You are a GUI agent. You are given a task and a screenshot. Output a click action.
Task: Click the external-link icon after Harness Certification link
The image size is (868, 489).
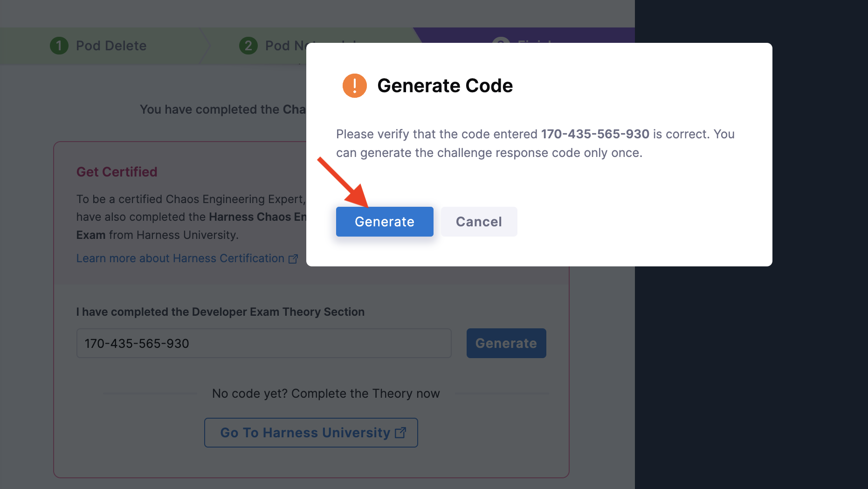pos(293,258)
